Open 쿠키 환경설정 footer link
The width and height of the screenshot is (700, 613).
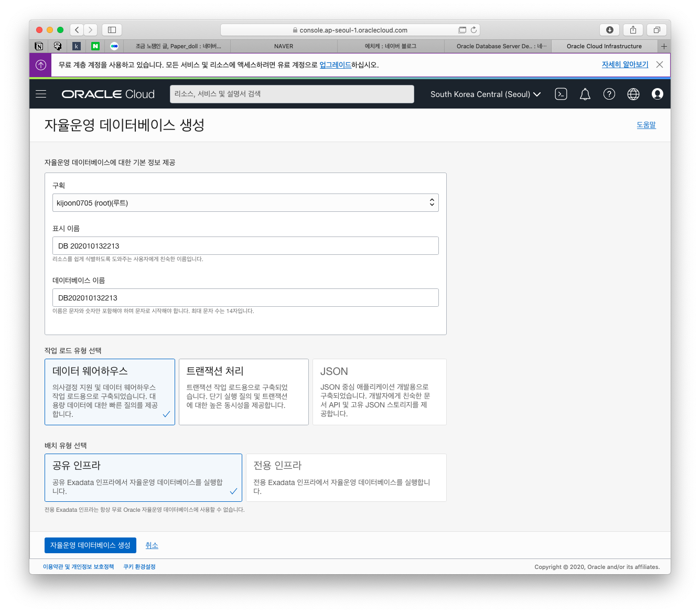(x=139, y=567)
